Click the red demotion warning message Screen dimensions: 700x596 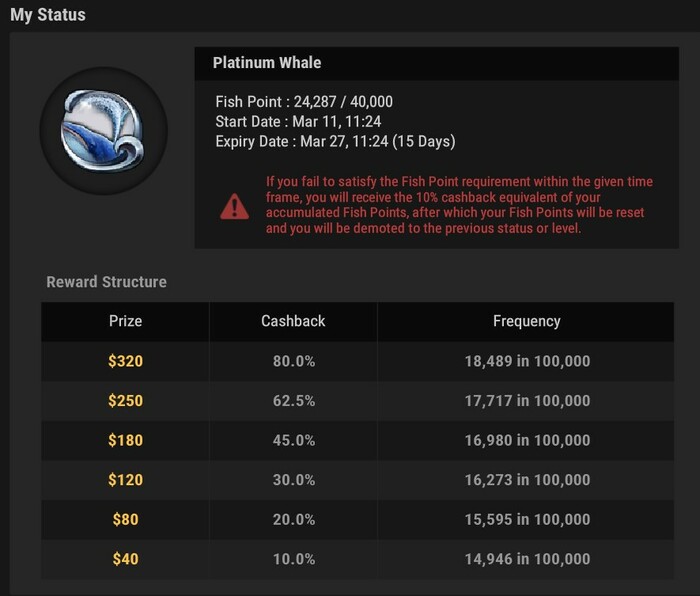(x=459, y=205)
